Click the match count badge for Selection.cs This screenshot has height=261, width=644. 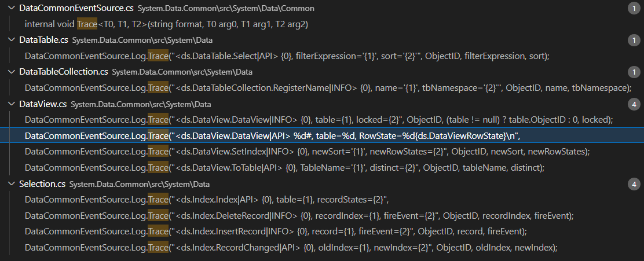634,184
